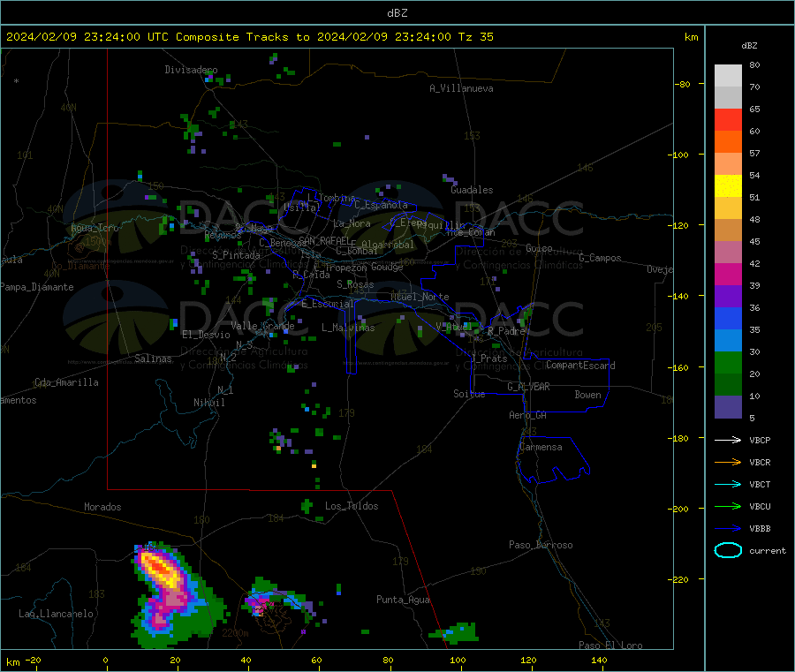795x672 pixels.
Task: Select the magenta 39-42 dBZ color swatch
Action: [x=728, y=274]
